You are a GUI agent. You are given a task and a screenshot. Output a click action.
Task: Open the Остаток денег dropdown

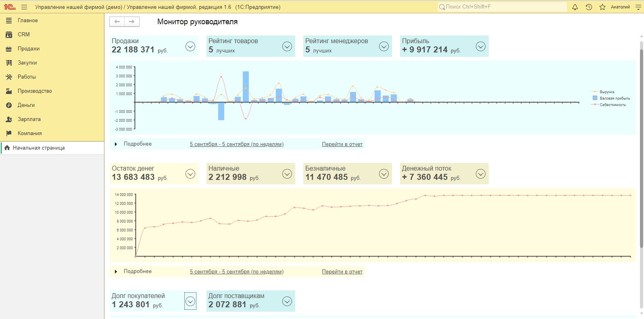tap(190, 174)
